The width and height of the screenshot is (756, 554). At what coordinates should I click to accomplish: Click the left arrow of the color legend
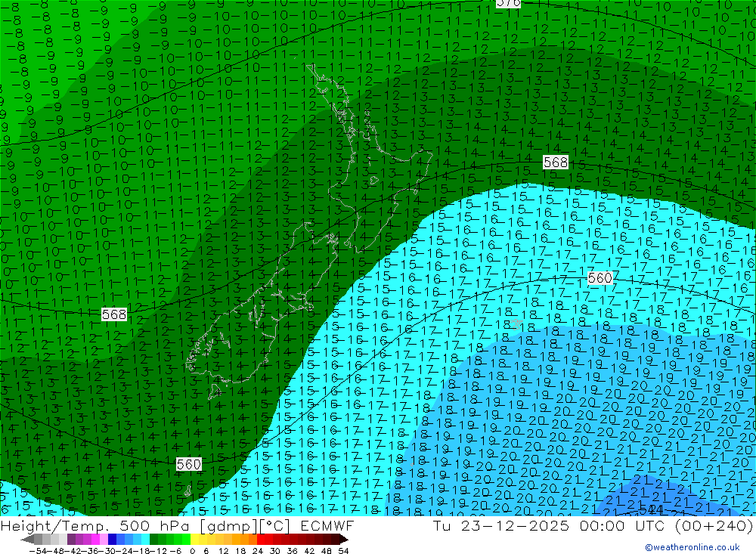27,540
